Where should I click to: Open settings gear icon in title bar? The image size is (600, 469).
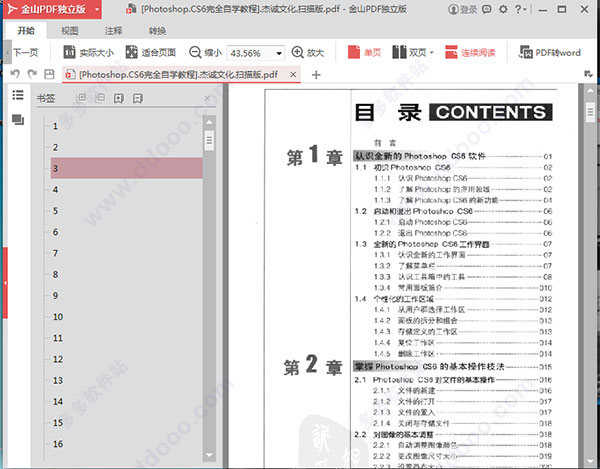click(503, 9)
